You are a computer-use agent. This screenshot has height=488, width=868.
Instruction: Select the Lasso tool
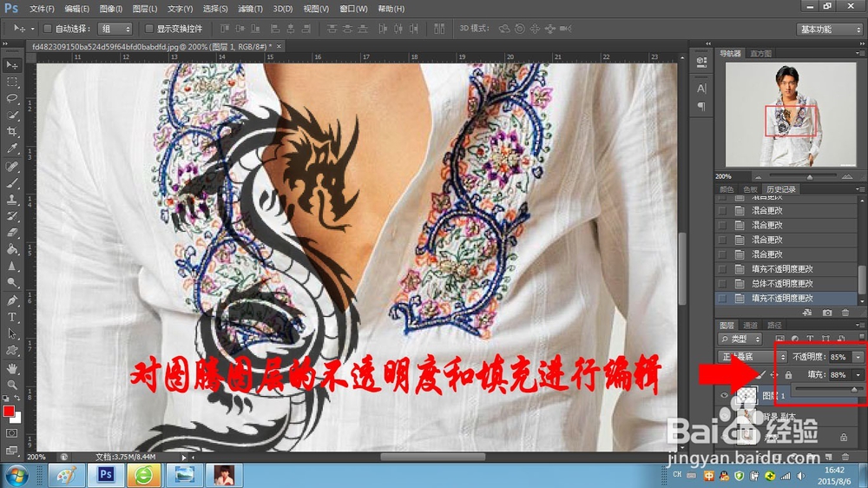11,99
